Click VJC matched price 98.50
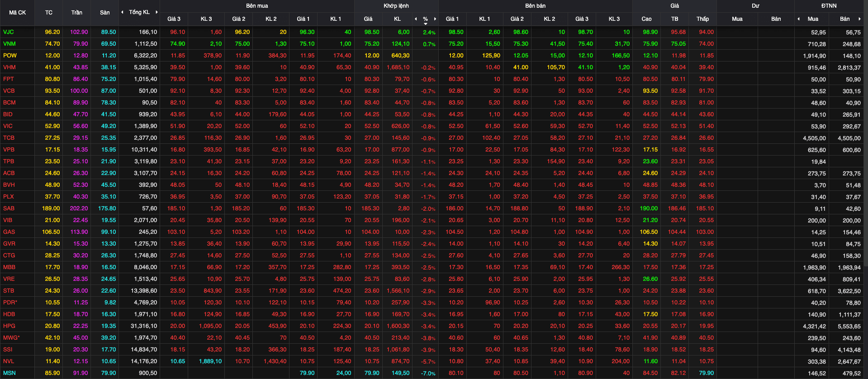The width and height of the screenshot is (868, 379). coord(372,32)
